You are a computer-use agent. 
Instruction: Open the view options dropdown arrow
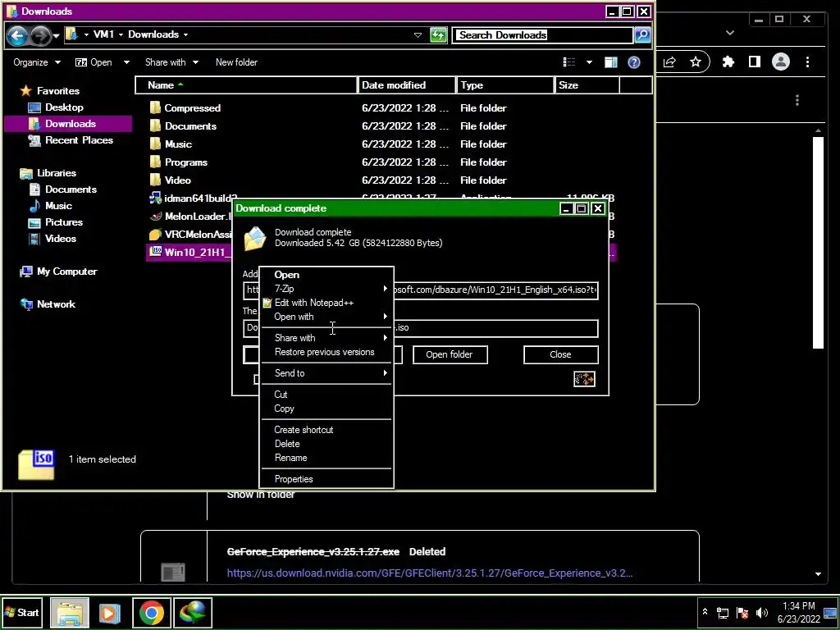pyautogui.click(x=589, y=62)
